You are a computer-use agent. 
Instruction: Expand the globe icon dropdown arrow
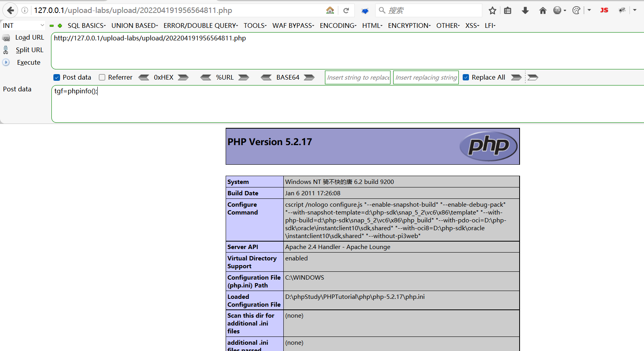coord(565,11)
